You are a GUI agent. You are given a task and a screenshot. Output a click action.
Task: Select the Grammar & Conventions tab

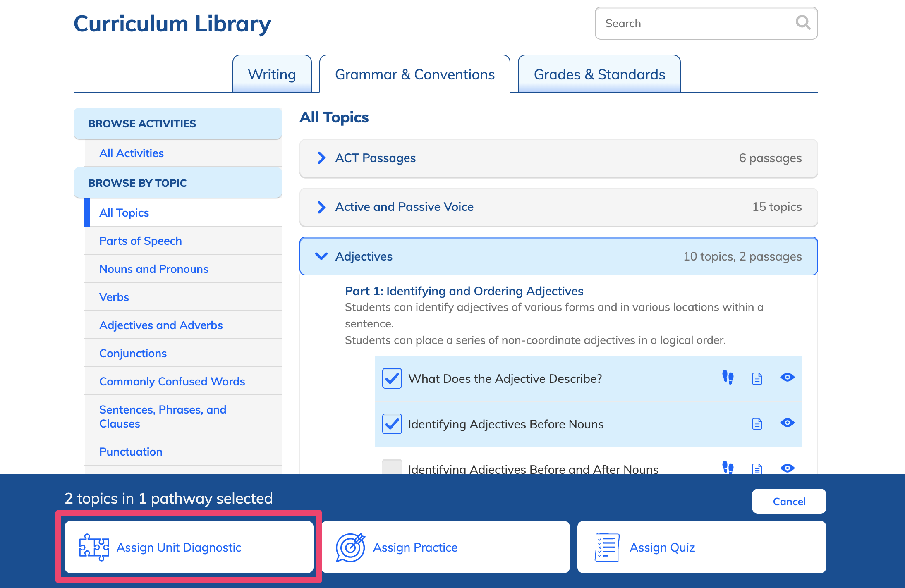tap(415, 74)
